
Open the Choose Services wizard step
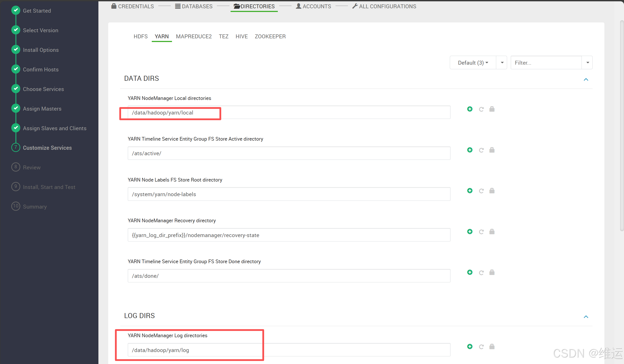point(43,89)
